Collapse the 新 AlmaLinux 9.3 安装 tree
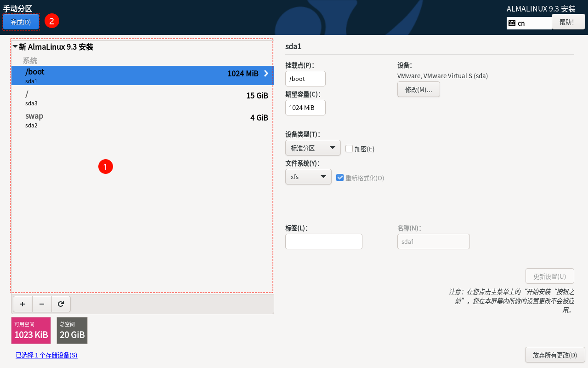This screenshot has height=368, width=588. pyautogui.click(x=15, y=47)
